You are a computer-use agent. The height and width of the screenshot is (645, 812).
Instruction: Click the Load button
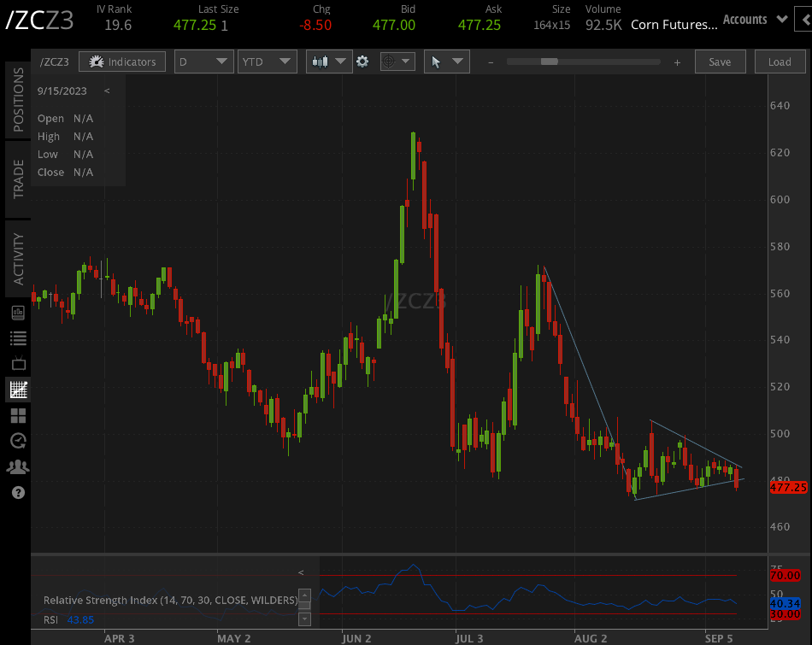pos(780,62)
